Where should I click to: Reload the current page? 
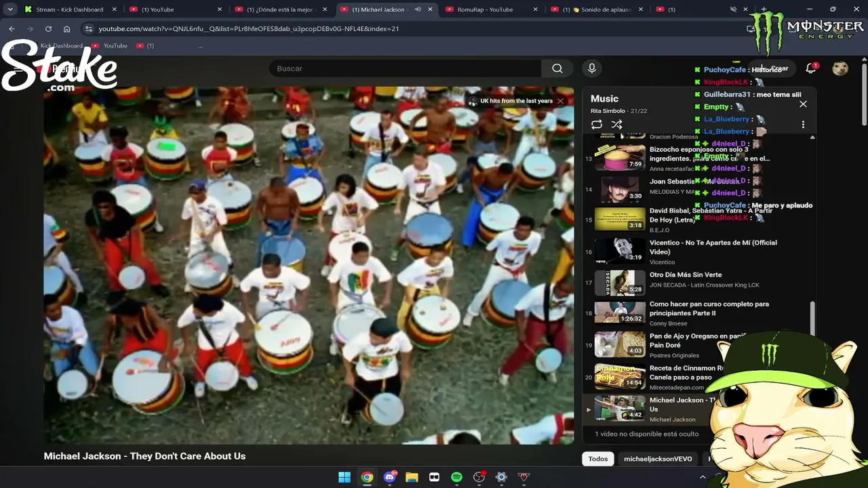[x=48, y=29]
